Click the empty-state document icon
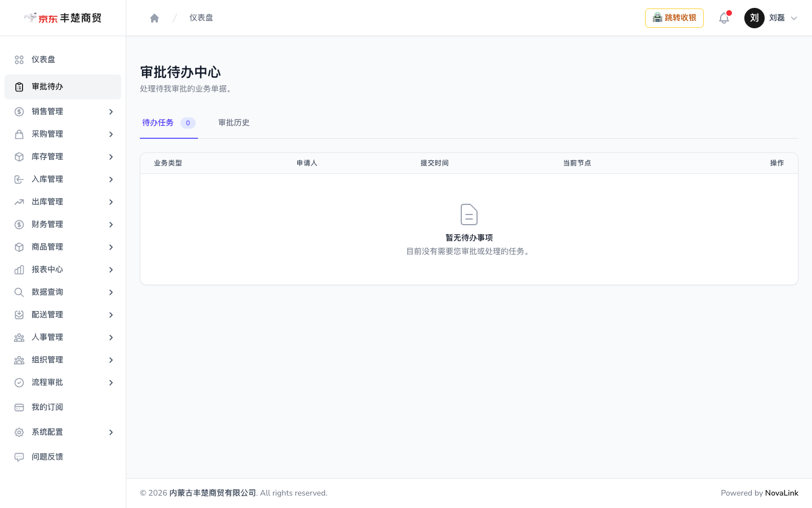 [469, 214]
